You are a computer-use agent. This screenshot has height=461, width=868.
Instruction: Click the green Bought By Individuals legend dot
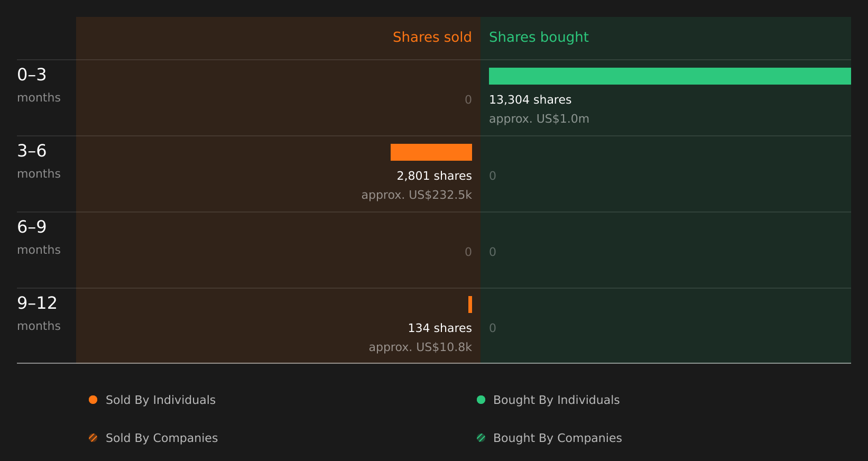click(x=481, y=400)
